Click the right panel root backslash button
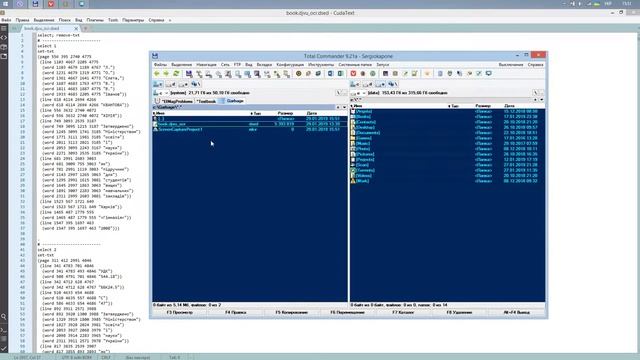 [536, 93]
